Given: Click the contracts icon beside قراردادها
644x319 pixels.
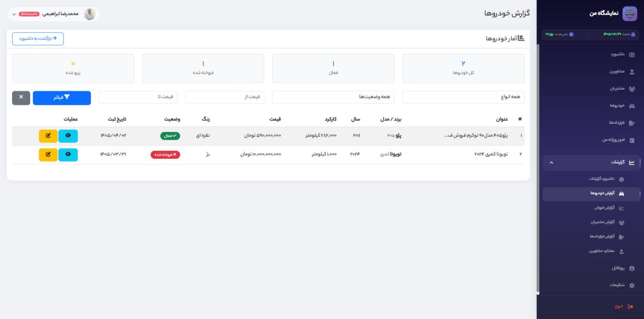Looking at the screenshot, I should click(632, 123).
